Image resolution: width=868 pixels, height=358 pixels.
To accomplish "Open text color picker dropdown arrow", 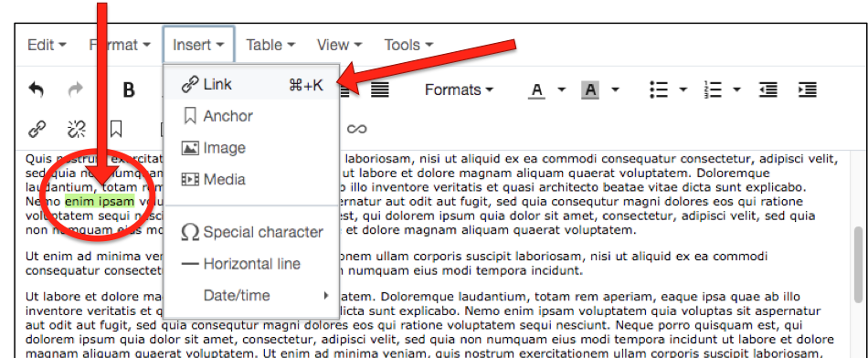I will pos(561,89).
